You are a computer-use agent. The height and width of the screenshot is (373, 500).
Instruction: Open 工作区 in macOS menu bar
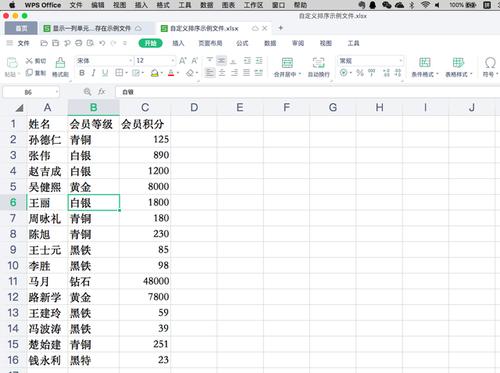(x=253, y=5)
